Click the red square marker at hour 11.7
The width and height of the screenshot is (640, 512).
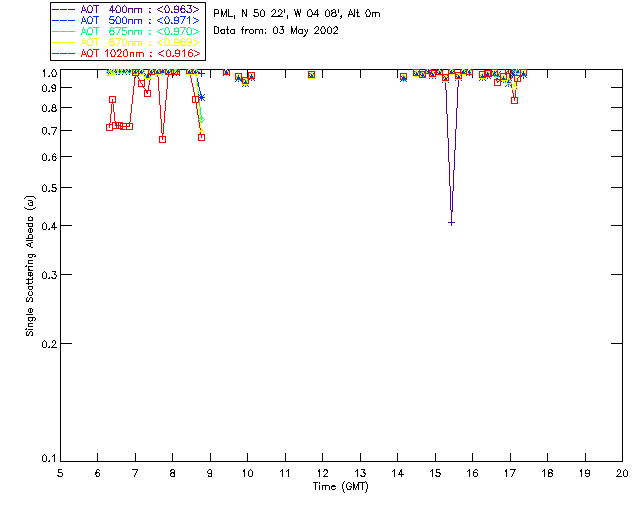click(x=311, y=75)
